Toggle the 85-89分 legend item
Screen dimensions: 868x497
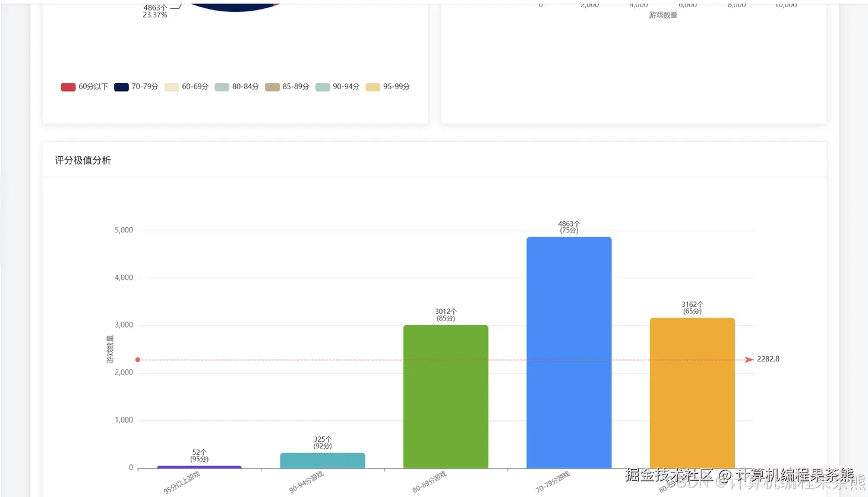(x=287, y=87)
